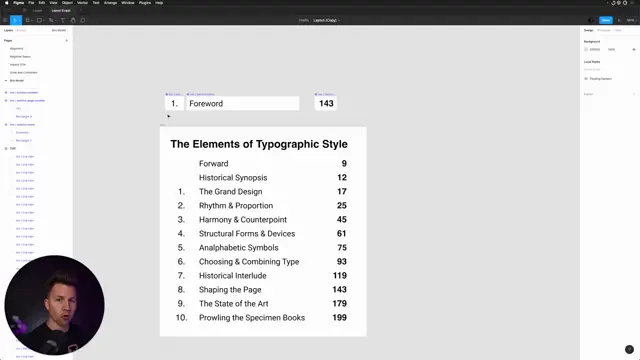Click 'Choosing & Combining Type' entry
This screenshot has height=360, width=640.
pyautogui.click(x=249, y=262)
